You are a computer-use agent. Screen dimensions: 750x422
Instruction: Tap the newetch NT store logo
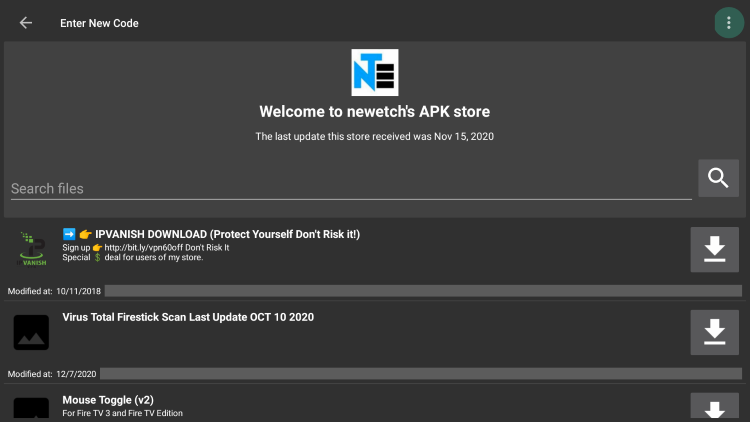point(375,72)
